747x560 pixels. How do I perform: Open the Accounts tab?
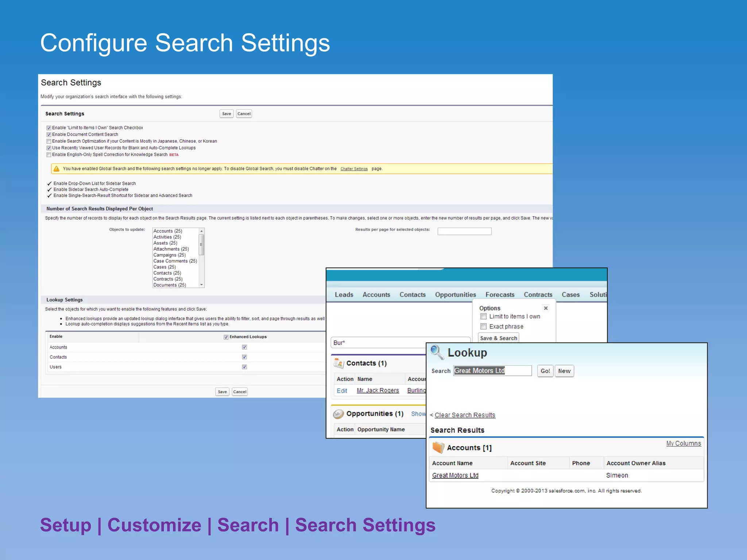(x=376, y=295)
